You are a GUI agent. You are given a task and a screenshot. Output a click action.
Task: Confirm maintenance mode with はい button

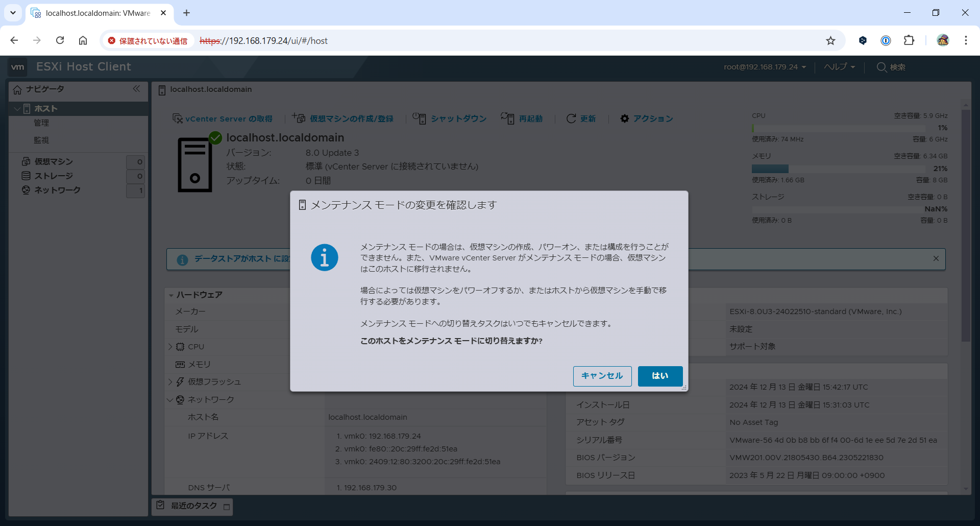click(x=660, y=376)
